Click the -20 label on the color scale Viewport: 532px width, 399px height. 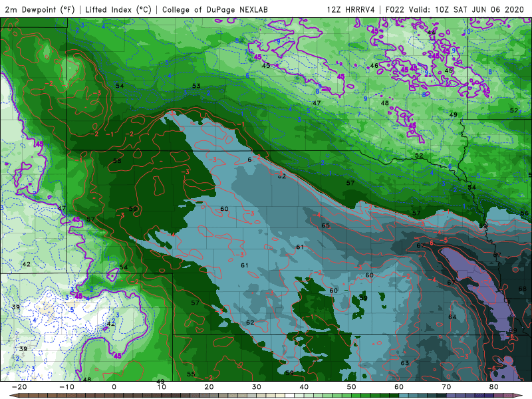[19, 387]
